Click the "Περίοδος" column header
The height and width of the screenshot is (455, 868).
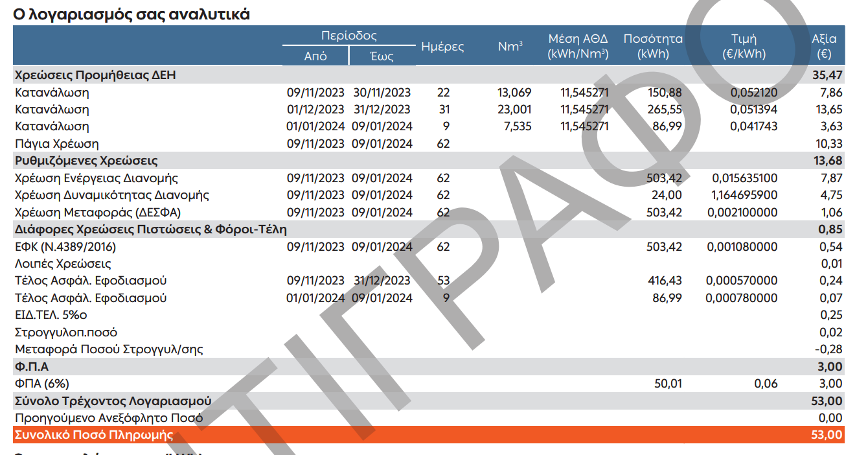pos(348,36)
